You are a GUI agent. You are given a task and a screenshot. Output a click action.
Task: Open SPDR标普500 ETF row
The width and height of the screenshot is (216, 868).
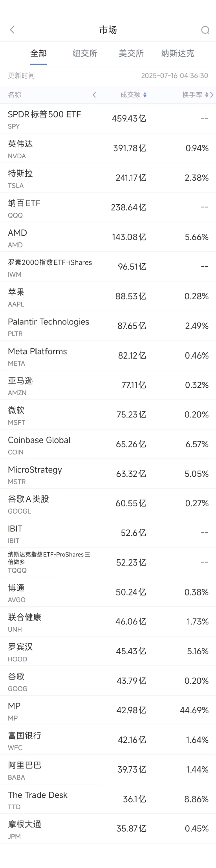(x=108, y=119)
